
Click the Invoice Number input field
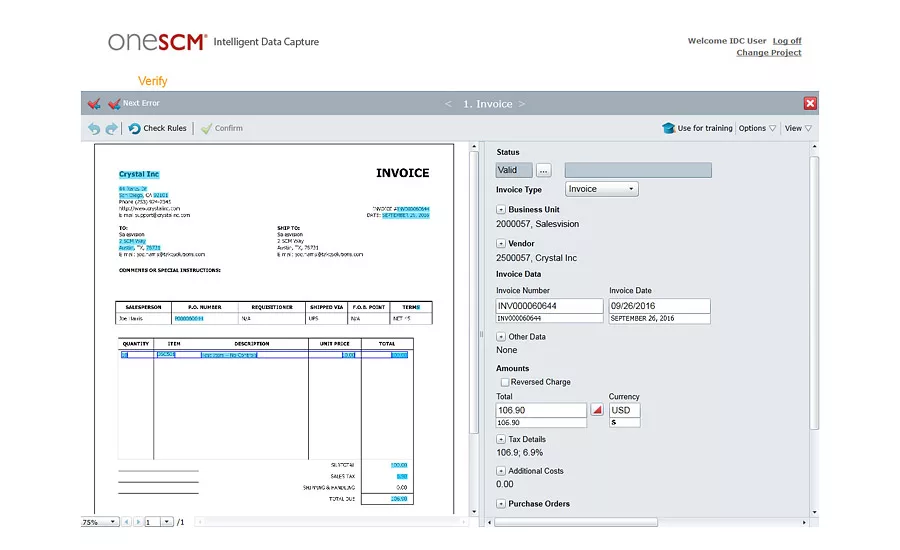click(549, 306)
